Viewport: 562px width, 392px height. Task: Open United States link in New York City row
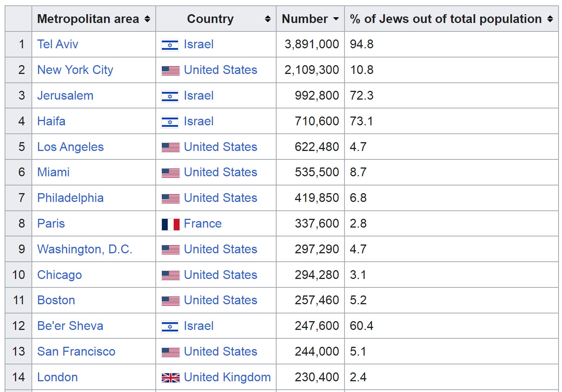click(x=221, y=70)
